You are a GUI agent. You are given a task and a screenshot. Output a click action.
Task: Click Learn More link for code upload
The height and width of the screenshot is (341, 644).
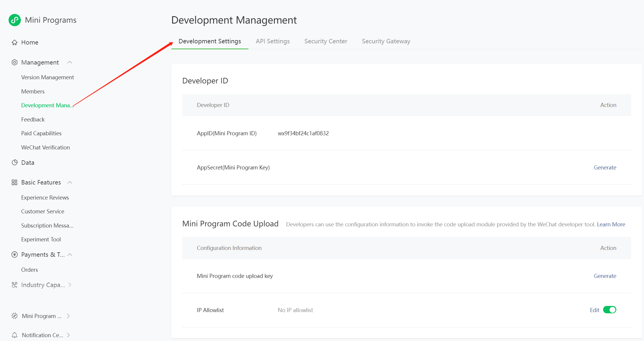coord(611,224)
